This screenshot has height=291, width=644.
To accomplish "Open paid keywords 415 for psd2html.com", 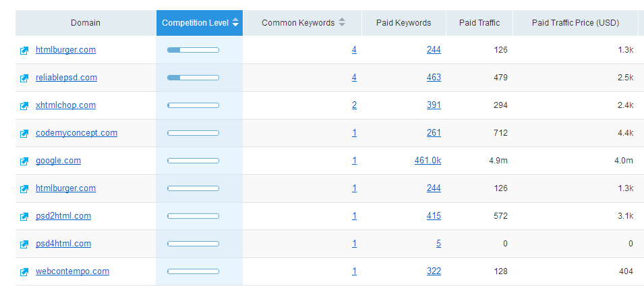I will pos(434,215).
